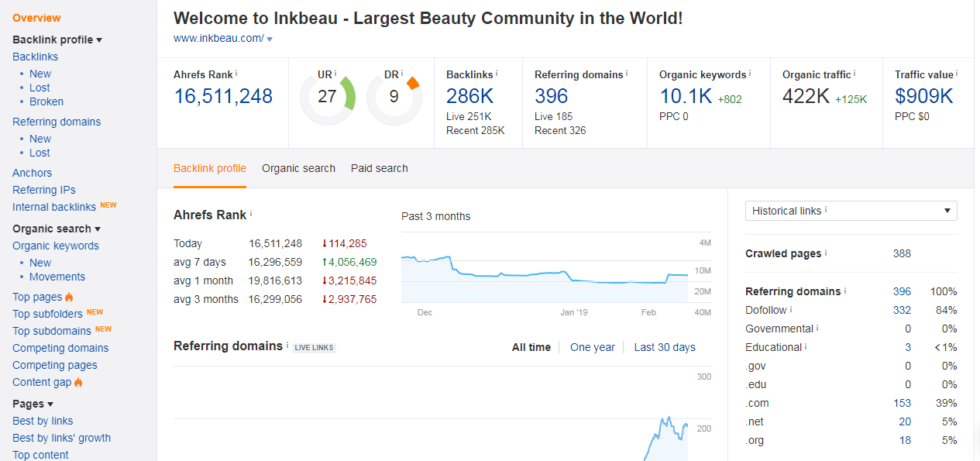Click the $909K traffic value
980x461 pixels.
point(924,96)
